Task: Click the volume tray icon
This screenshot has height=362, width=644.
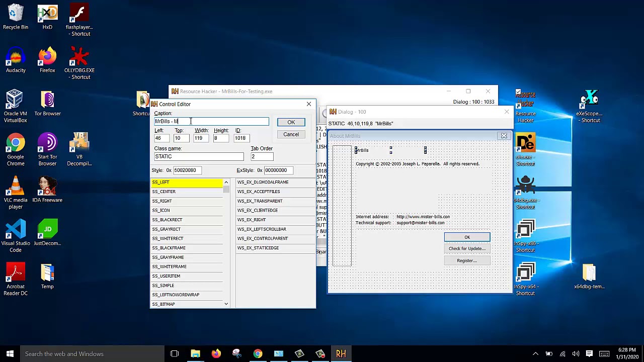Action: click(576, 353)
